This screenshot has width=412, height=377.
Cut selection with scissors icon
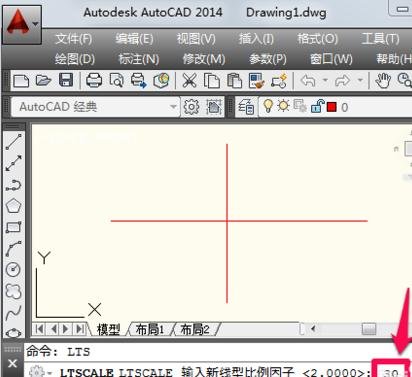pos(189,81)
